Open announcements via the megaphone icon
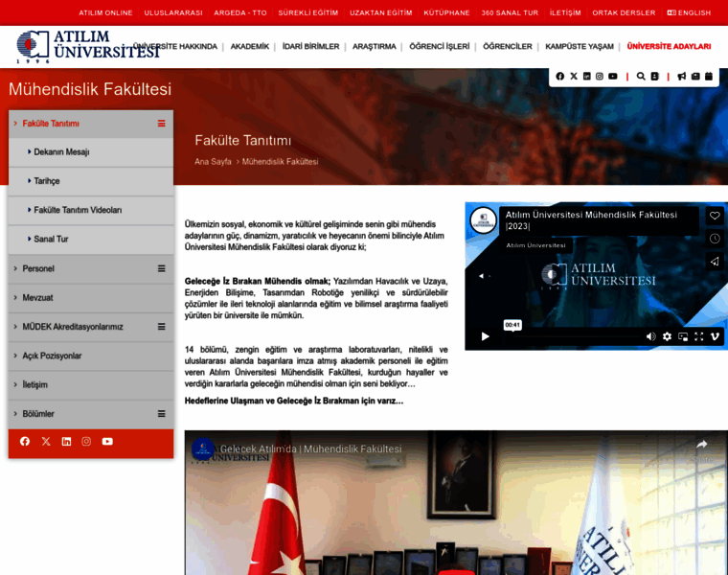 pyautogui.click(x=682, y=76)
